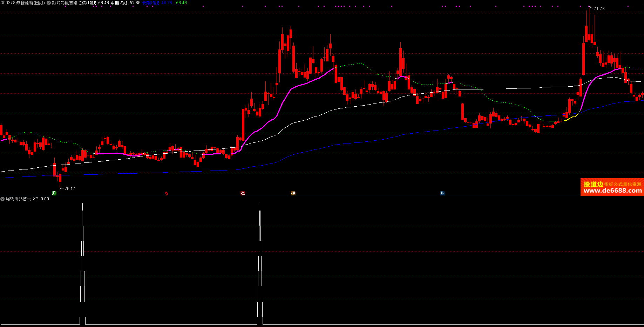
Task: Click the green 跌 event marker icon
Action: [54, 193]
